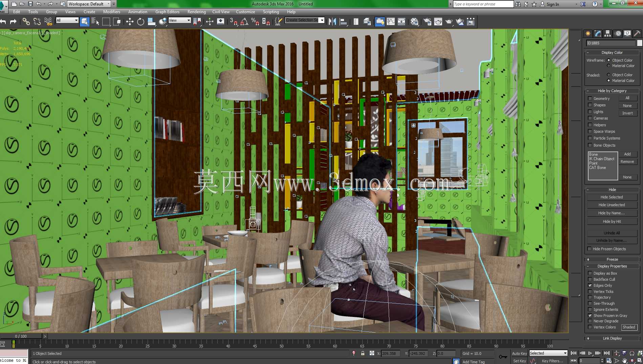Open the reference coordinate View dropdown

179,20
